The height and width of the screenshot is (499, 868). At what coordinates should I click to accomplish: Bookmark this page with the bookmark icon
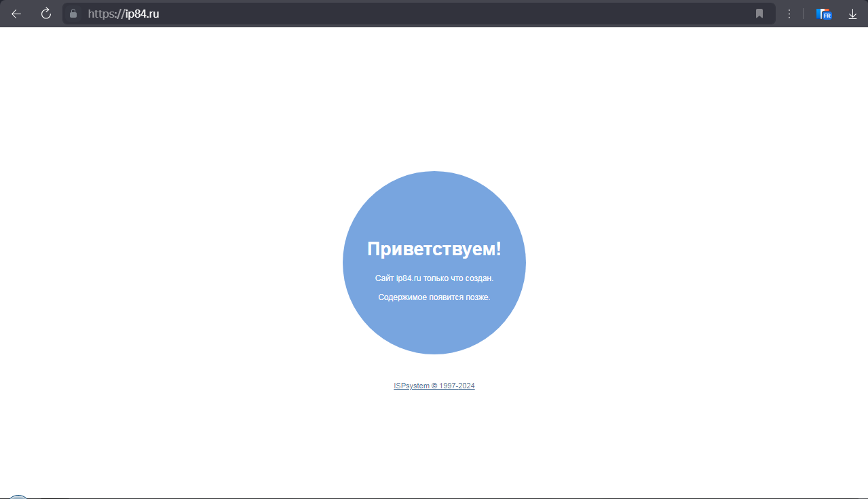coord(759,14)
